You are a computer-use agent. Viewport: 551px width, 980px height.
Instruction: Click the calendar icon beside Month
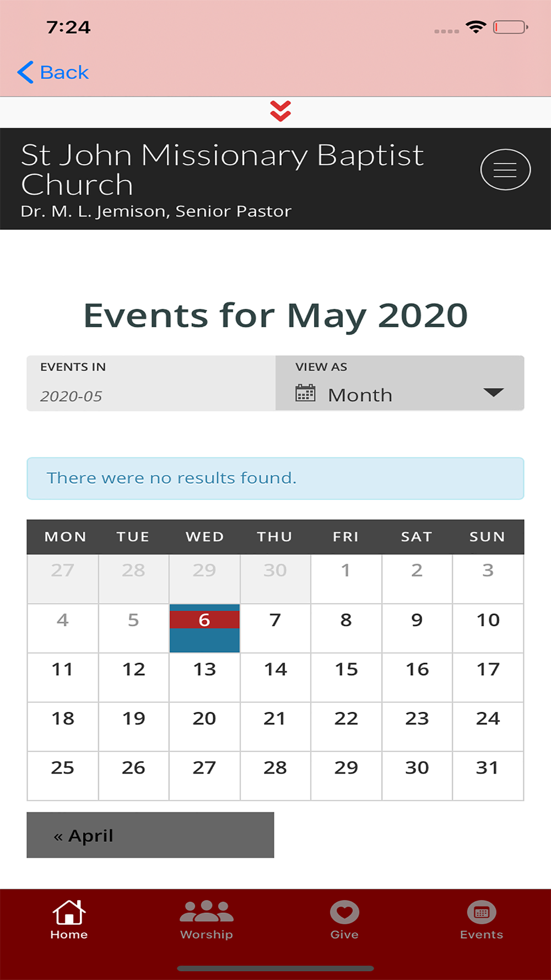(x=305, y=393)
